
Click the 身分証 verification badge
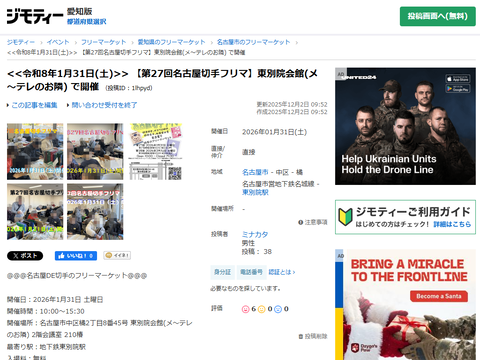click(x=222, y=272)
